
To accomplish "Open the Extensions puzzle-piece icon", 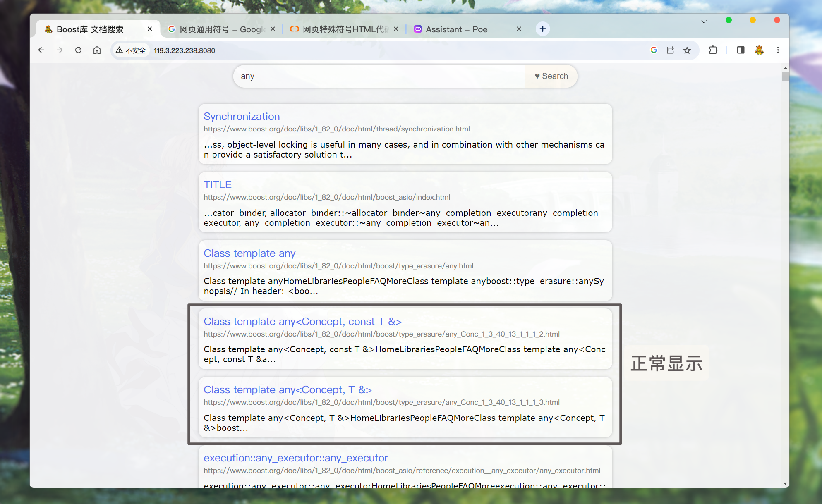I will click(713, 50).
